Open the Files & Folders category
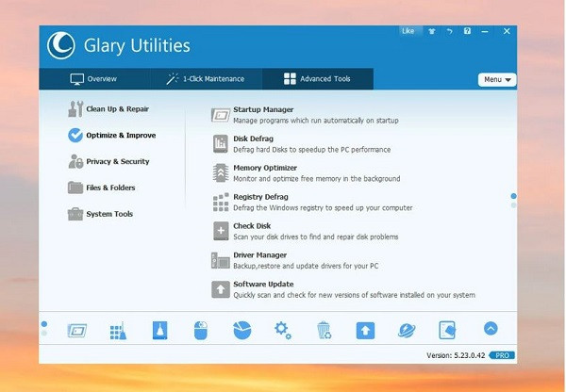This screenshot has width=566, height=392. (x=102, y=188)
